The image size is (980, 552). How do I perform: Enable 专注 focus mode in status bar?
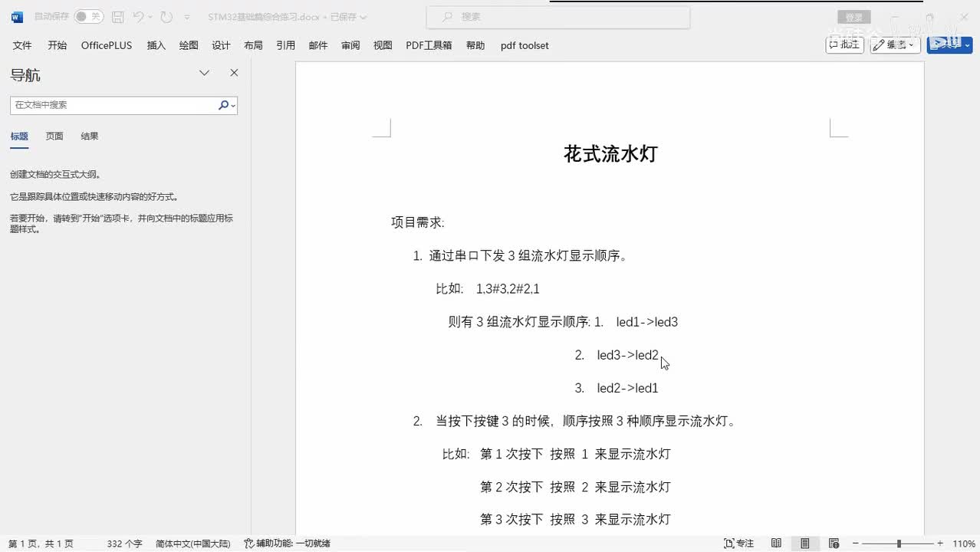739,544
